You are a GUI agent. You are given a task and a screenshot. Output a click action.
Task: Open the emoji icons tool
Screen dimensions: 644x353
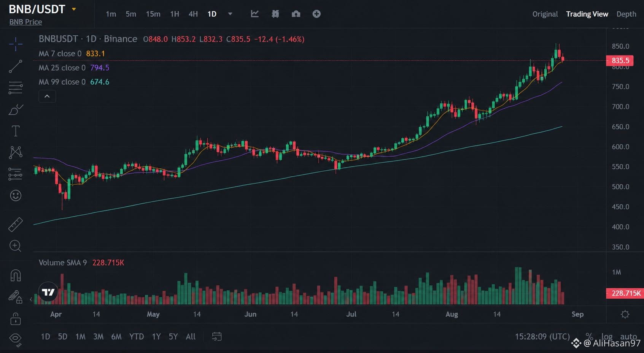pos(15,196)
